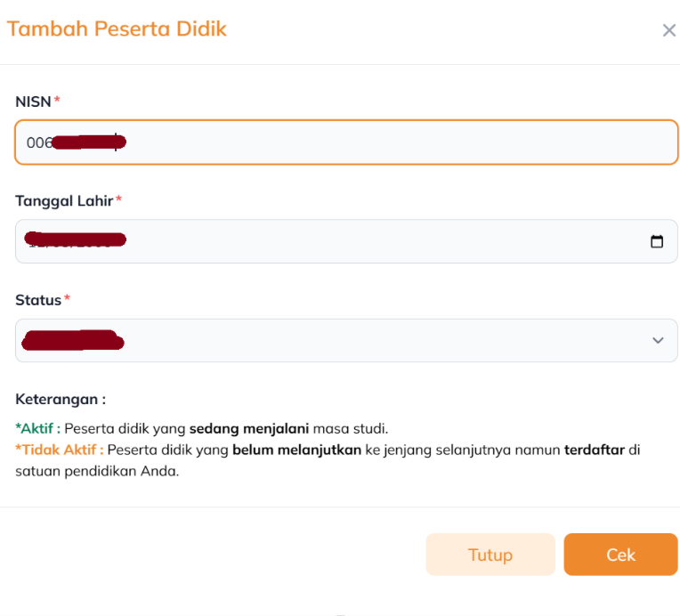Screen dimensions: 680x616
Task: Click the orange *Tidak Aktif text
Action: [x=59, y=450]
